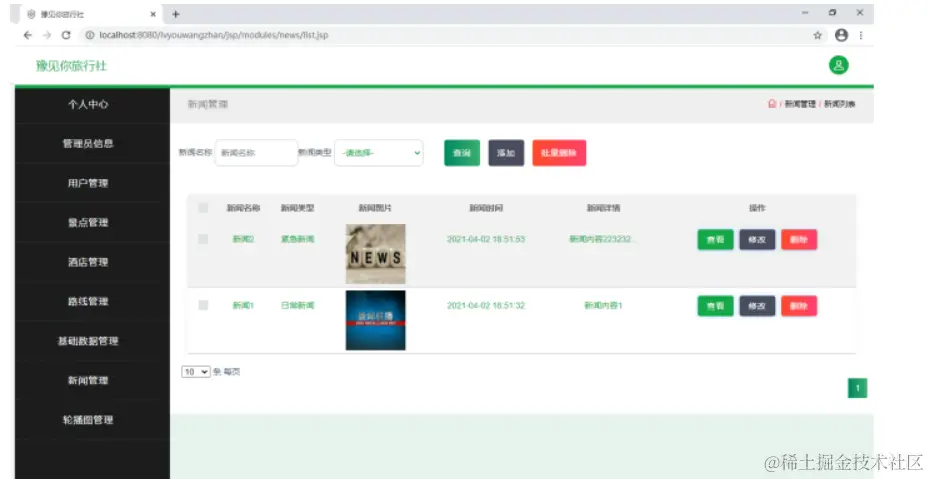Screen dimensions: 930x479
Task: Open the 新闻类型 请选择 dropdown
Action: [379, 153]
